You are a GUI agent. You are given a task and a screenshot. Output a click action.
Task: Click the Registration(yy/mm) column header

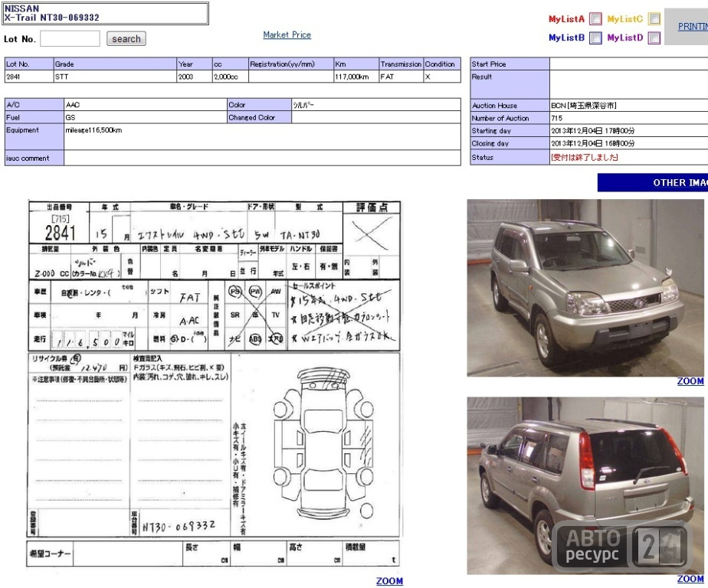[291, 64]
